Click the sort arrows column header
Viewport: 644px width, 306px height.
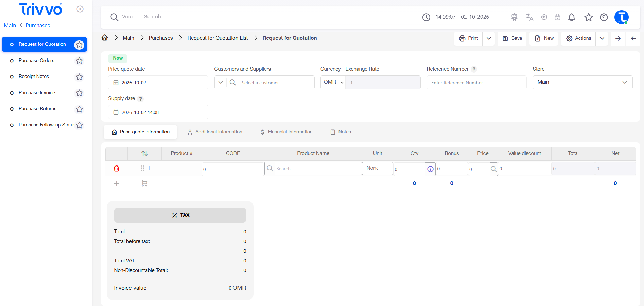point(144,153)
